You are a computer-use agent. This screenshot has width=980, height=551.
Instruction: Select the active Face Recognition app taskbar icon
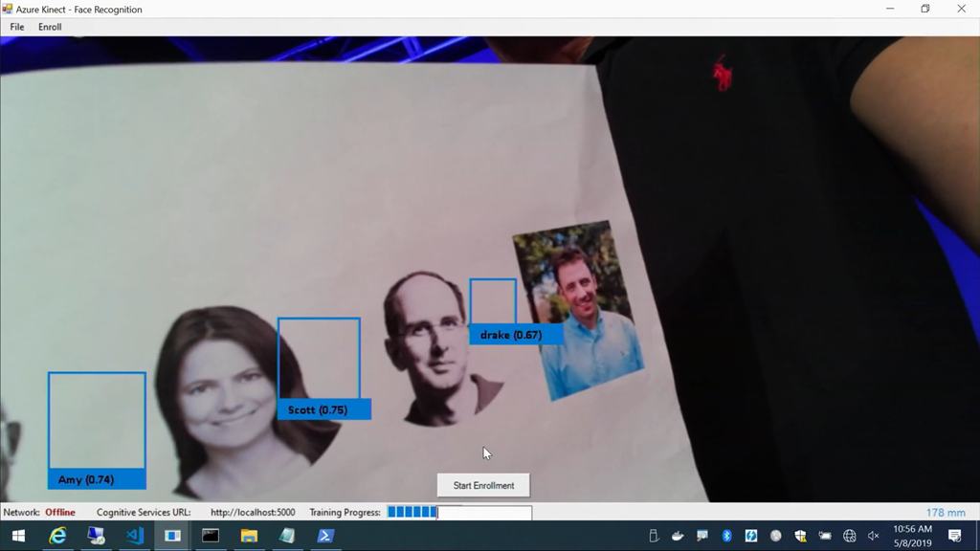172,536
